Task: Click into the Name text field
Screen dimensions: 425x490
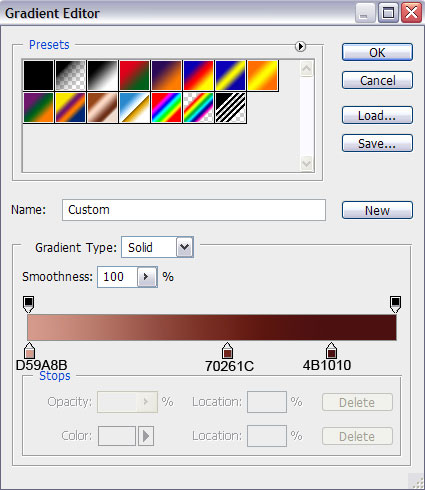Action: (x=194, y=210)
